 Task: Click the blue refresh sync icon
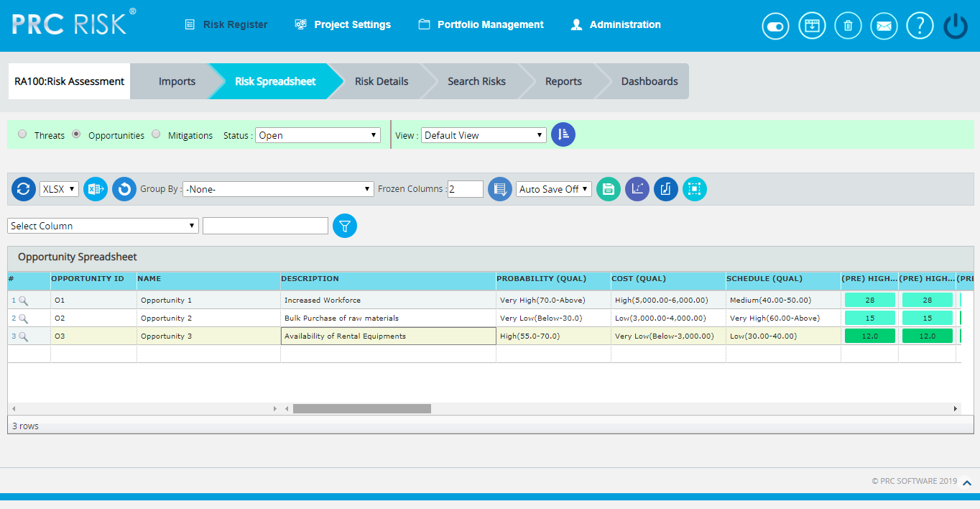pyautogui.click(x=24, y=189)
